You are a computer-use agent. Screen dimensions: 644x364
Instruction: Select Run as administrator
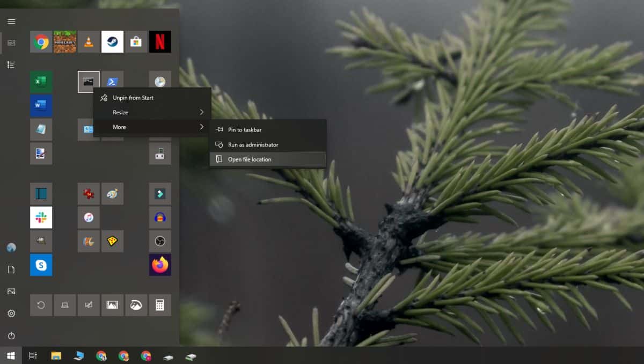(x=268, y=144)
